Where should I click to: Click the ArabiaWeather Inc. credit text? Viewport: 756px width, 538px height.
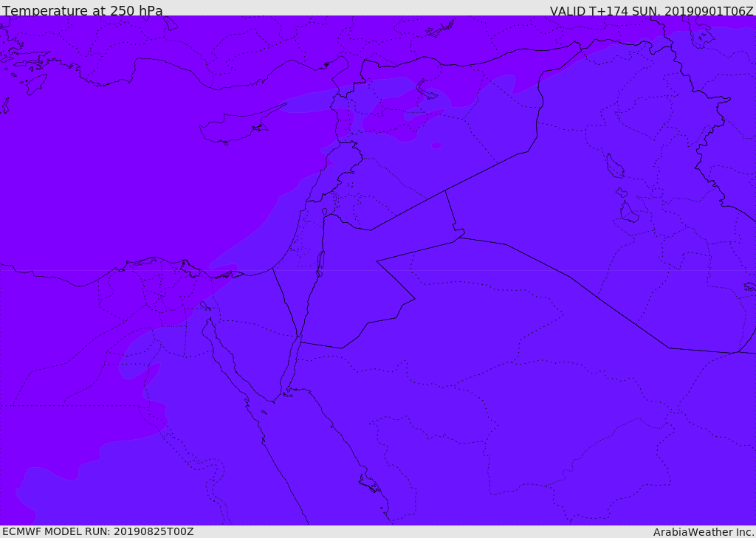click(704, 531)
